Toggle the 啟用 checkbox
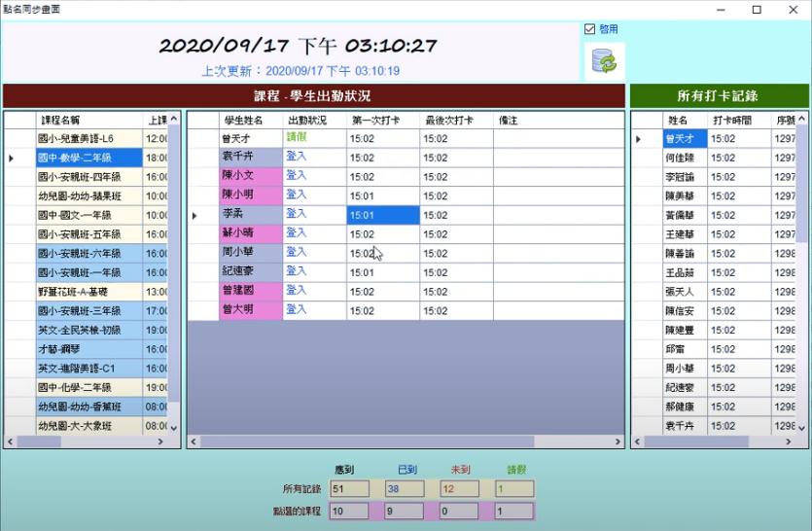This screenshot has height=531, width=812. coord(590,29)
